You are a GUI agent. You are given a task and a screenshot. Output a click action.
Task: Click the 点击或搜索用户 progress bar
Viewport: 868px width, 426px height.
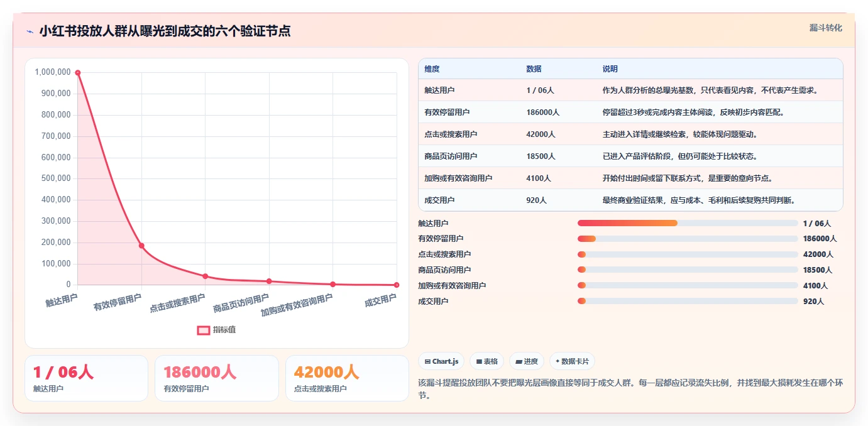coord(688,254)
